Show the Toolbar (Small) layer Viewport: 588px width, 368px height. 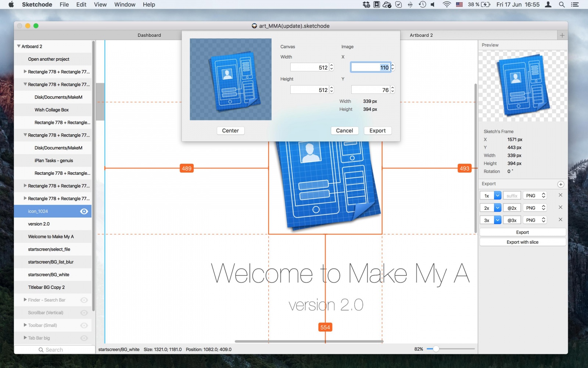(x=84, y=325)
